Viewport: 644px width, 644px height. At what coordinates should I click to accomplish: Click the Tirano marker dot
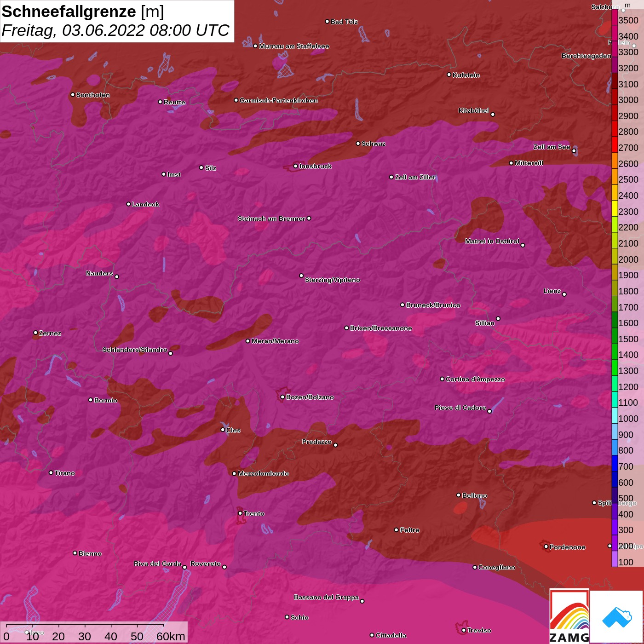pos(51,472)
